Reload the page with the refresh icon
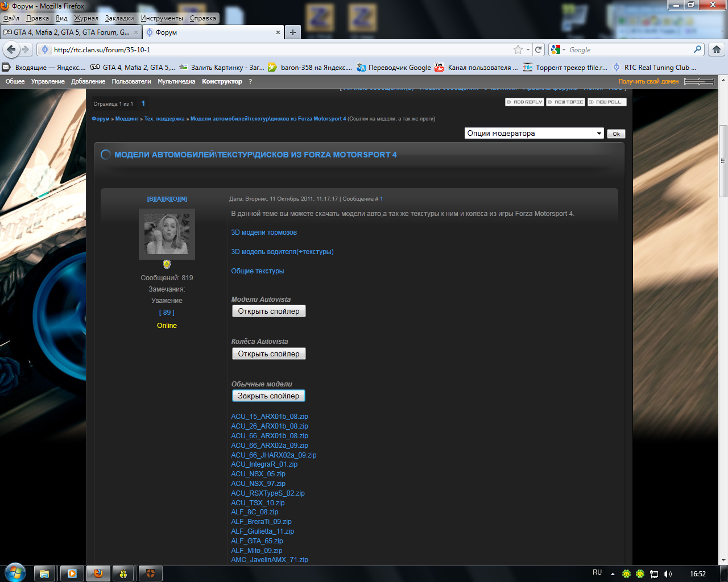Screen dimensions: 728x582 pyautogui.click(x=539, y=49)
